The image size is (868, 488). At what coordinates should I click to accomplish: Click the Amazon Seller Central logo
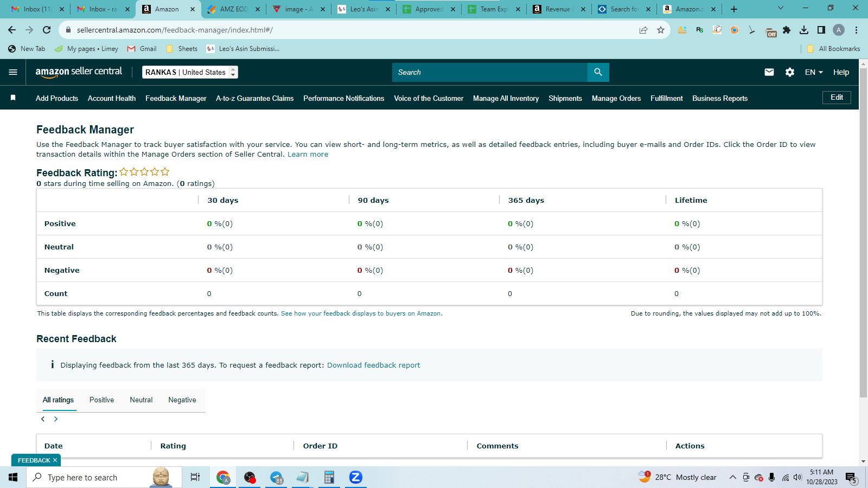[x=79, y=72]
